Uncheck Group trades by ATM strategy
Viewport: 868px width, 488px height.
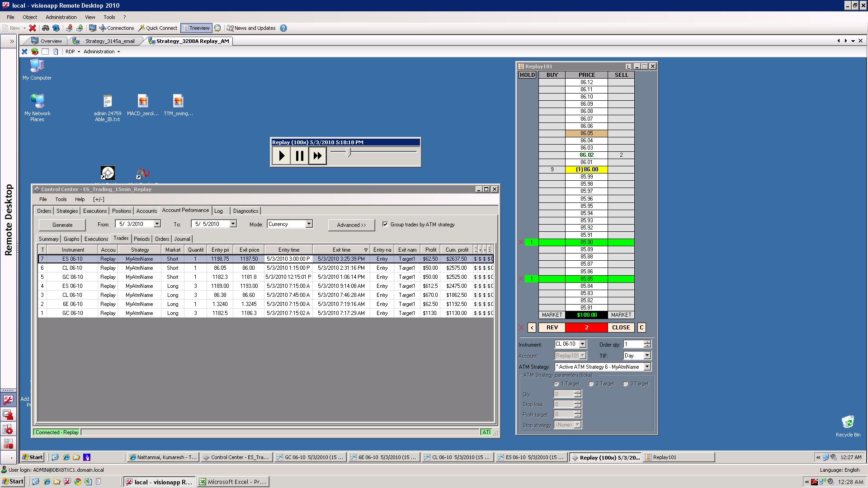[385, 224]
